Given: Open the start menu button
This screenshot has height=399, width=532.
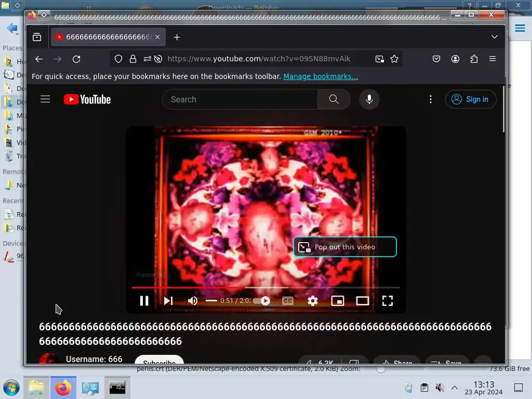Looking at the screenshot, I should pyautogui.click(x=11, y=388).
